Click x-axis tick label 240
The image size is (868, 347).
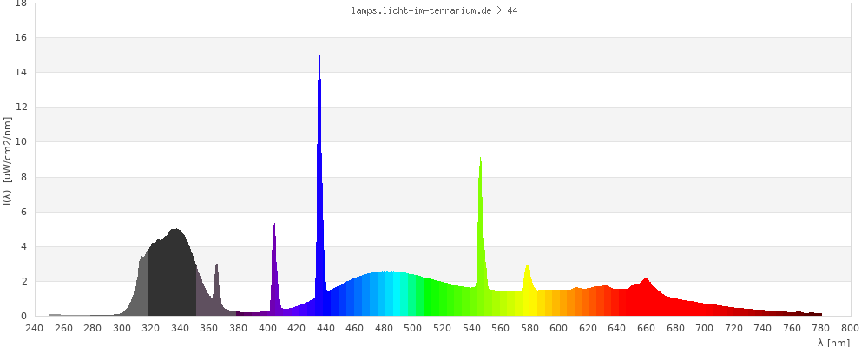tap(35, 328)
